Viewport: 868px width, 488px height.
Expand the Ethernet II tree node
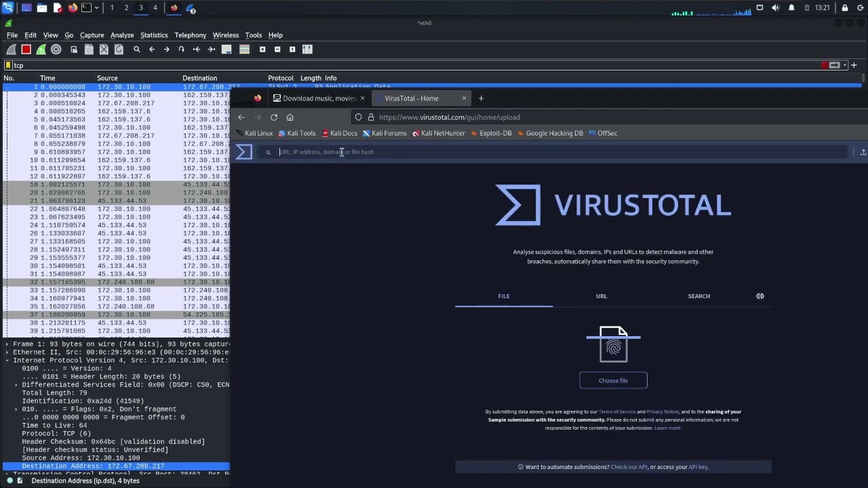click(7, 352)
